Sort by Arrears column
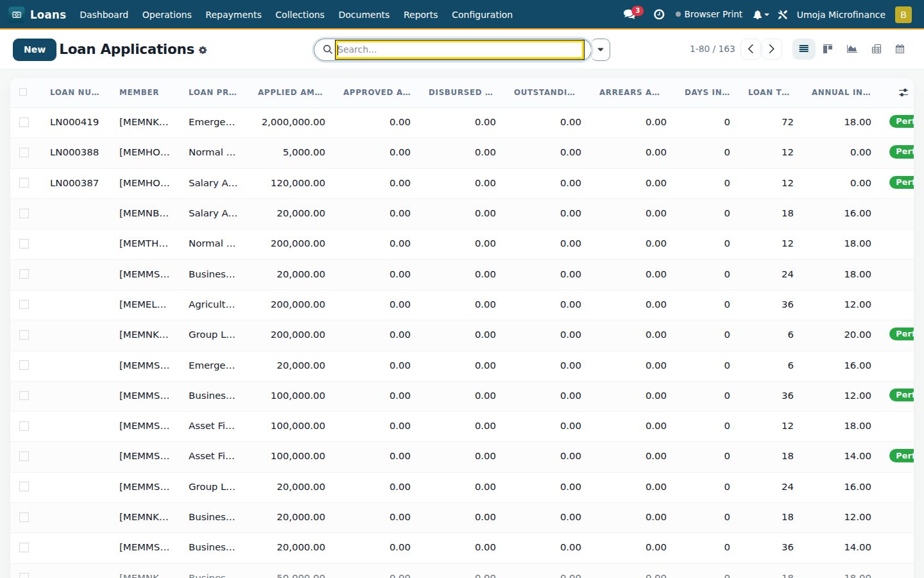The image size is (924, 578). pyautogui.click(x=629, y=92)
